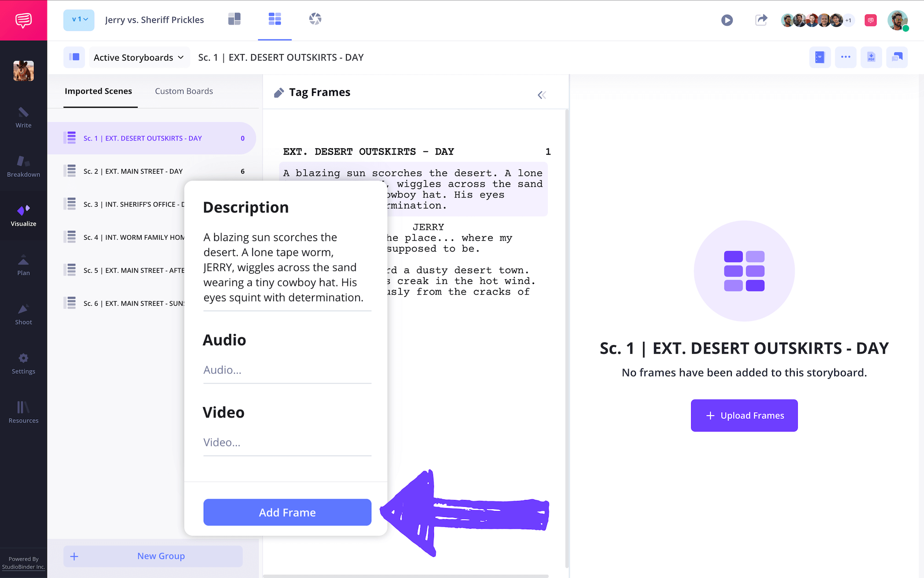Viewport: 924px width, 578px height.
Task: Switch to Custom Boards tab
Action: coord(184,91)
